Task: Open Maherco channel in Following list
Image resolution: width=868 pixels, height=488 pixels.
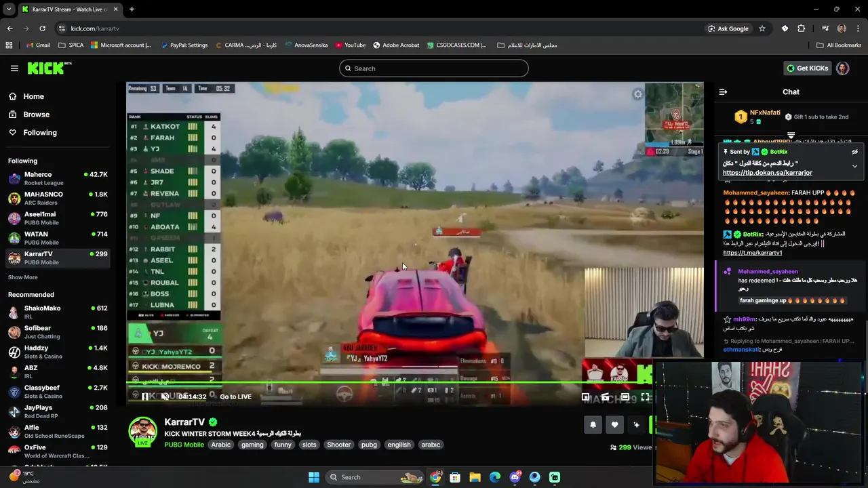Action: 58,178
